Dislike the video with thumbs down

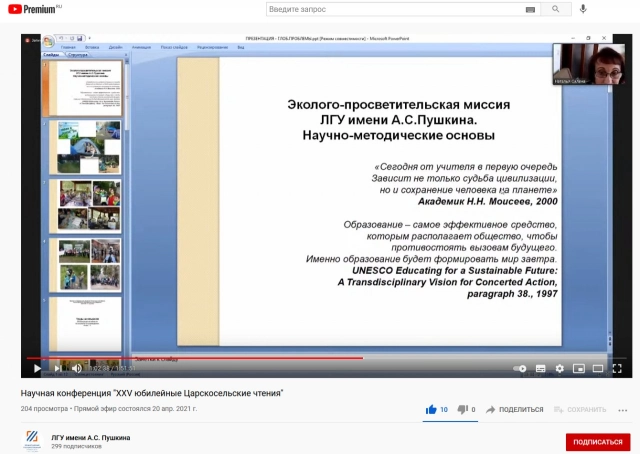coord(463,409)
